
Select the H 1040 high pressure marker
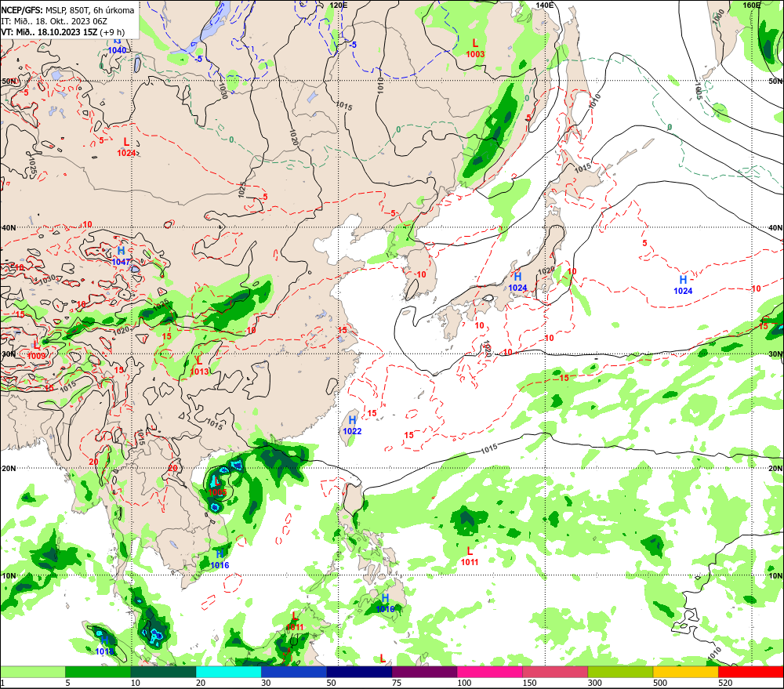tap(117, 45)
